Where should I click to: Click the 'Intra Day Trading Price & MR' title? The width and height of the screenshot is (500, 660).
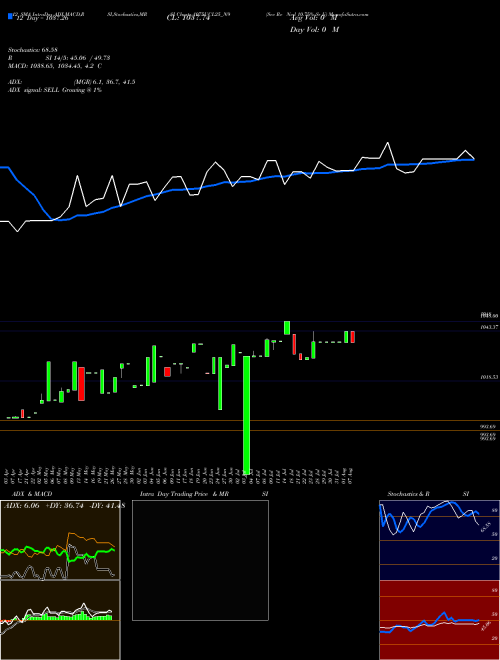coord(184,494)
